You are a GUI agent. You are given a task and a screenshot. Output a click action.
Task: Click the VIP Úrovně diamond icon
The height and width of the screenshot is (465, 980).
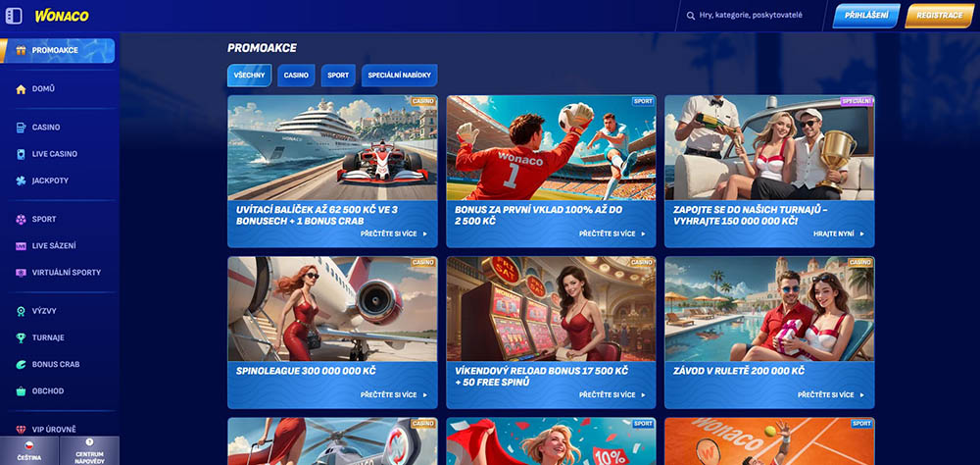tap(22, 430)
